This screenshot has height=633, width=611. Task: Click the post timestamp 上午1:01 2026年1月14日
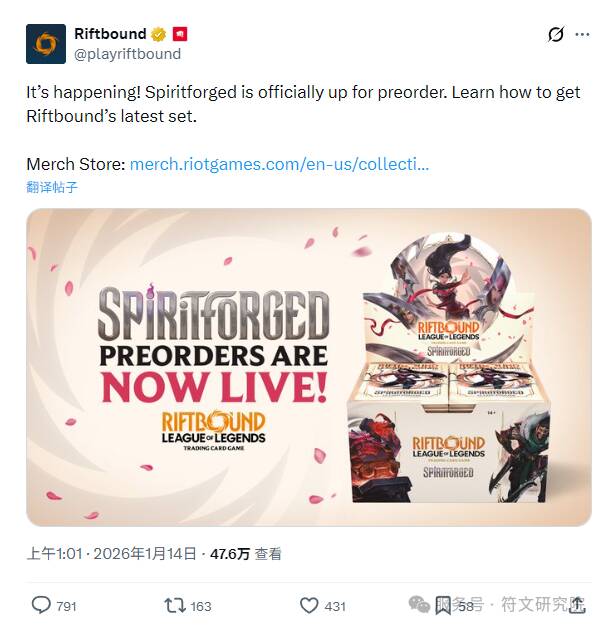pos(111,553)
